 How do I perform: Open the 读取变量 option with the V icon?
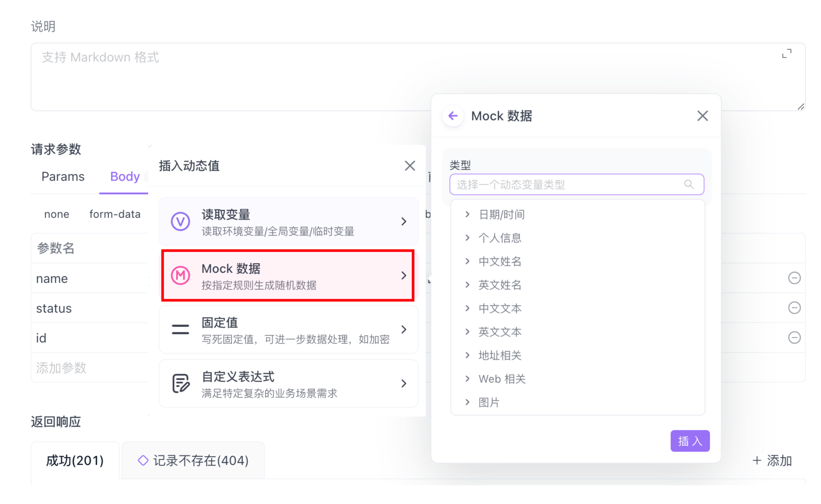pyautogui.click(x=289, y=222)
